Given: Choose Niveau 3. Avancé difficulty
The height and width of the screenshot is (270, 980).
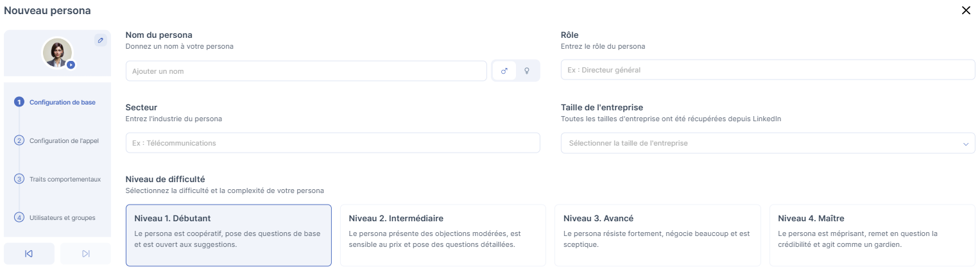Looking at the screenshot, I should tap(657, 235).
